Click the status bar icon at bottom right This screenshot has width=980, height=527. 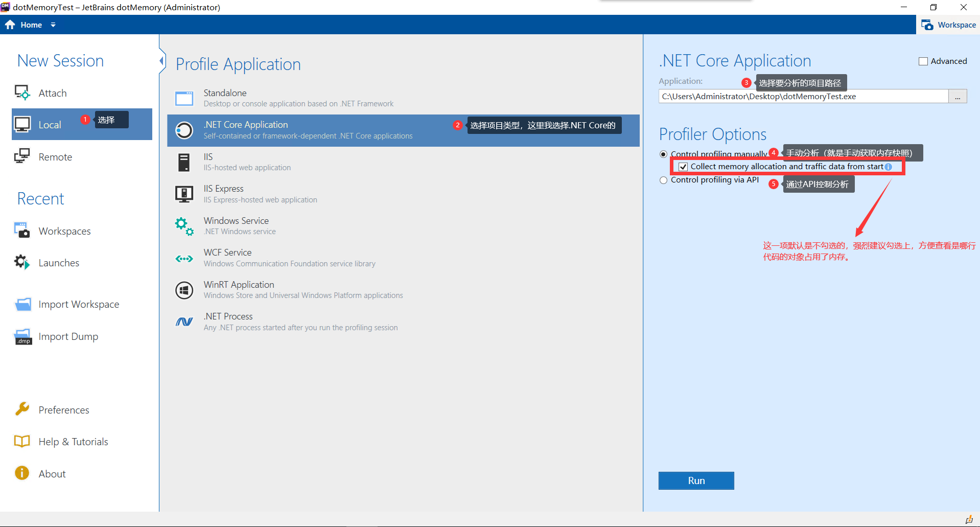[969, 519]
